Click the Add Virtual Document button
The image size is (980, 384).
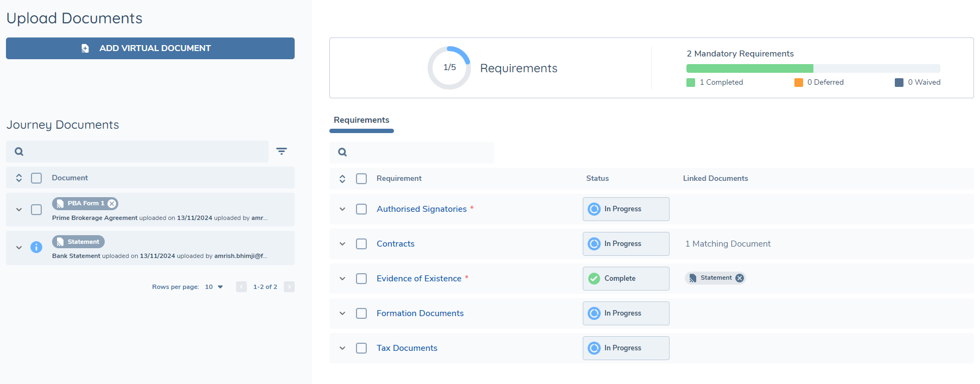click(150, 48)
